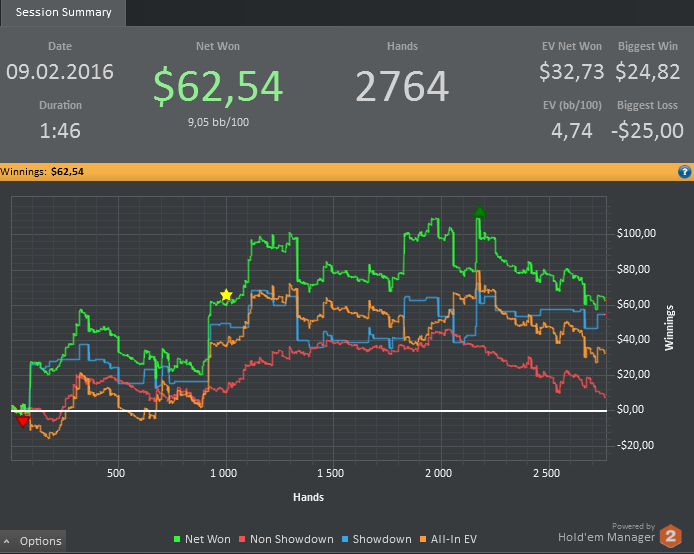
Task: Click the Powered by text
Action: (633, 526)
